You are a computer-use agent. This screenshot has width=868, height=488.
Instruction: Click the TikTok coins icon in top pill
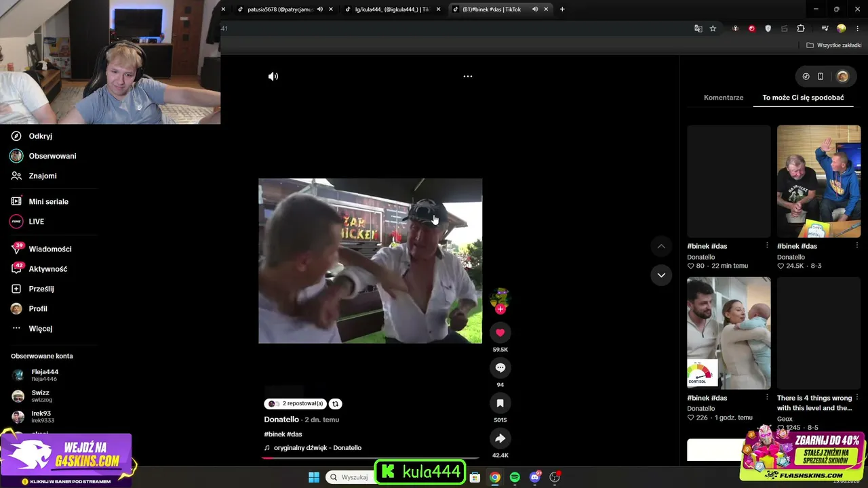click(x=806, y=77)
